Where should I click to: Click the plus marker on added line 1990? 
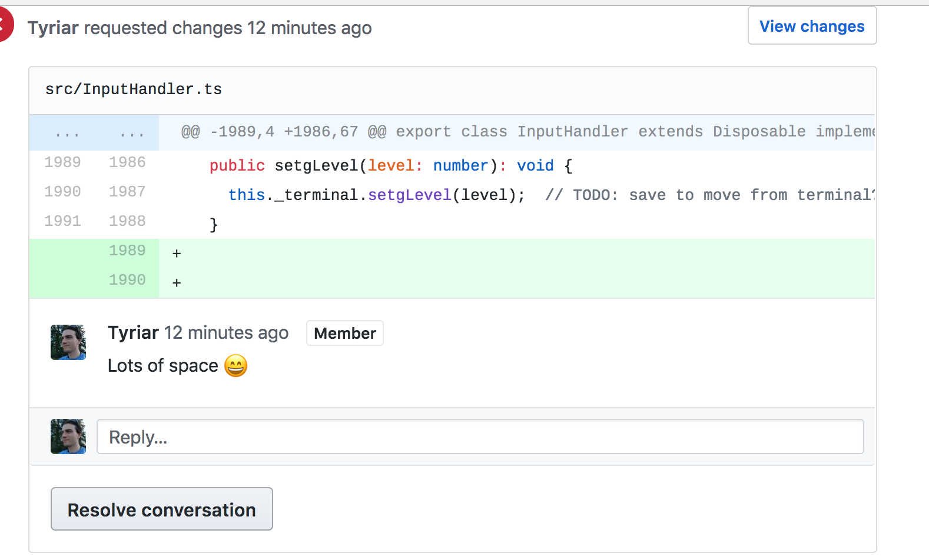(177, 283)
